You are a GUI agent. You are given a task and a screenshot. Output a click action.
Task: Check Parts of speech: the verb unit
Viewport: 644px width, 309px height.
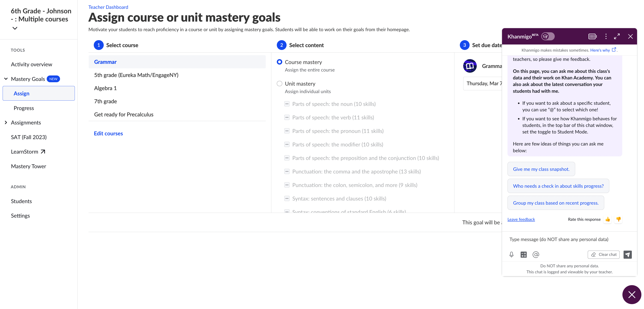(x=287, y=117)
